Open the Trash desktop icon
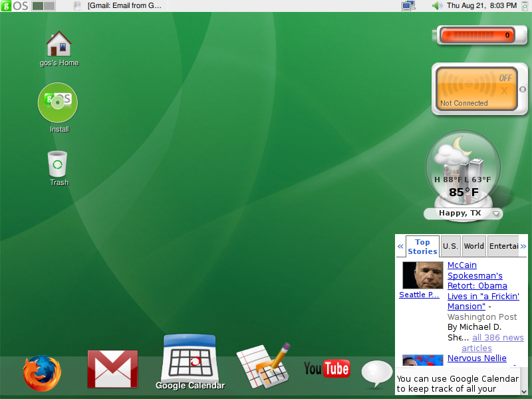The width and height of the screenshot is (532, 399). tap(59, 168)
